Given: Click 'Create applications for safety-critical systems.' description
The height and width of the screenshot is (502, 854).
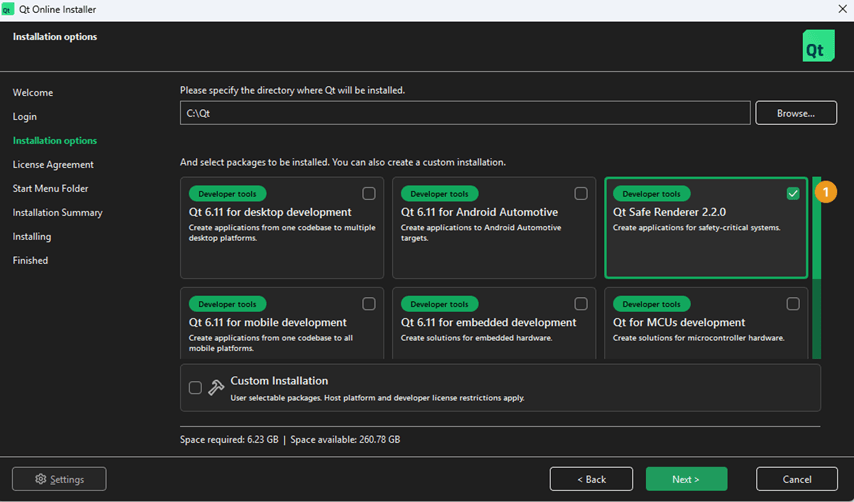Looking at the screenshot, I should [x=697, y=228].
